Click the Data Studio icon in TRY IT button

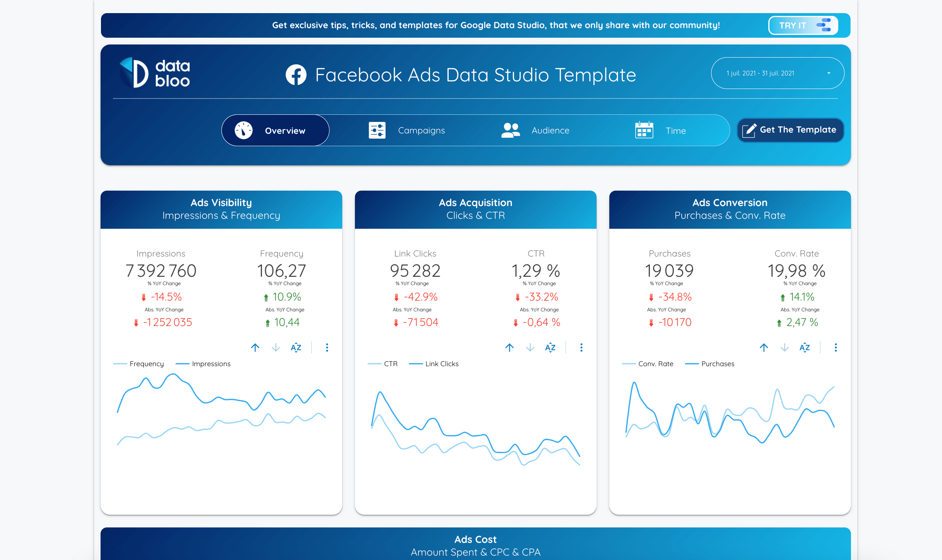(824, 25)
